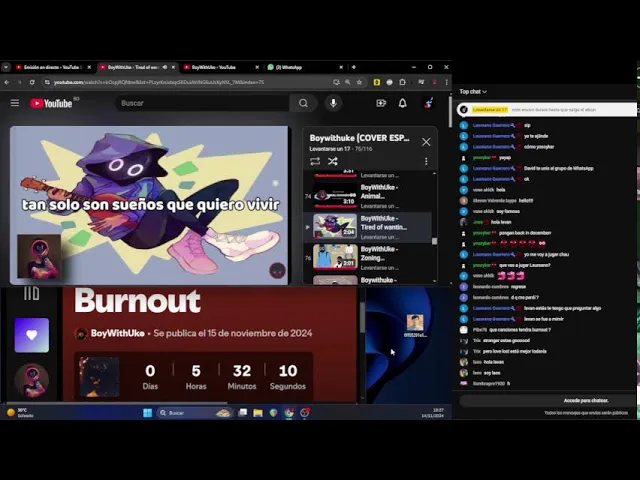
Task: Open Chrome from the taskbar
Action: (x=289, y=413)
